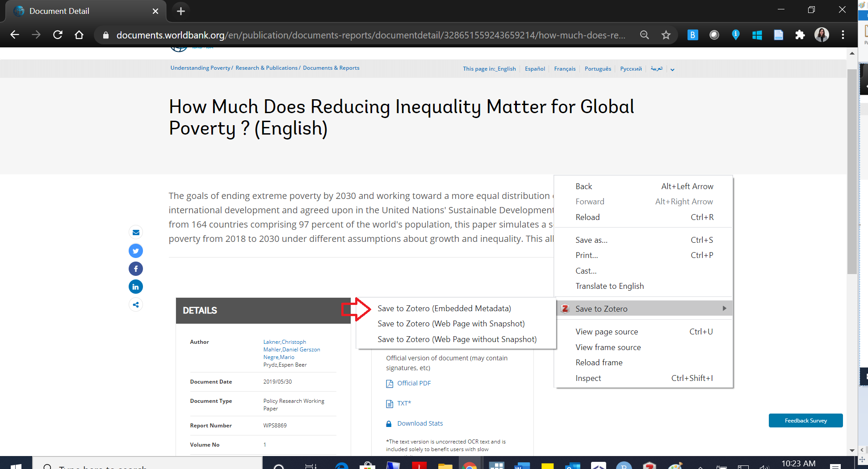
Task: Open the Official PDF link
Action: (x=414, y=383)
